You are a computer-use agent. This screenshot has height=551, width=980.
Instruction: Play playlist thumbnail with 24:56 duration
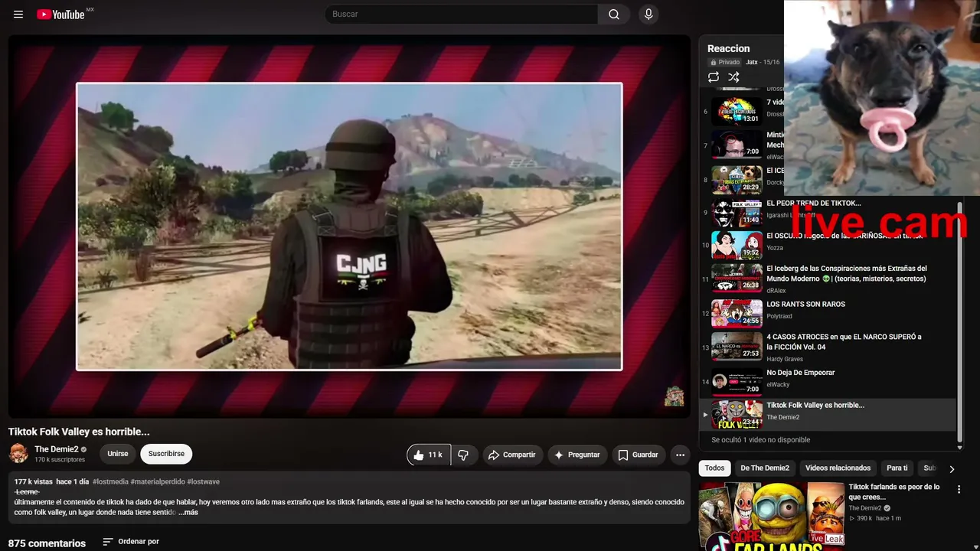tap(737, 313)
